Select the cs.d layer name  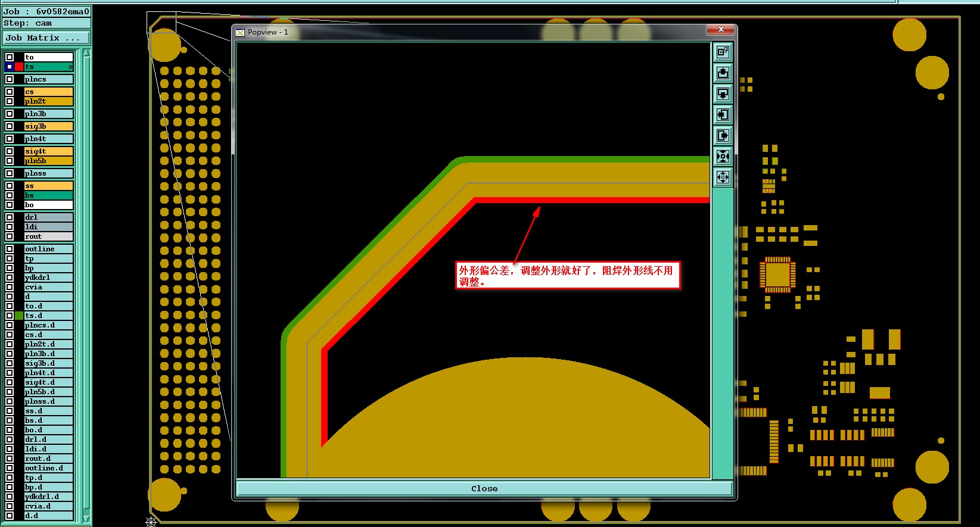click(49, 335)
